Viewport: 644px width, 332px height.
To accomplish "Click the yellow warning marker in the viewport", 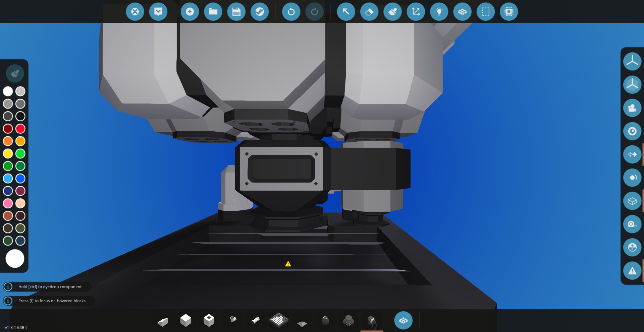I will 288,264.
